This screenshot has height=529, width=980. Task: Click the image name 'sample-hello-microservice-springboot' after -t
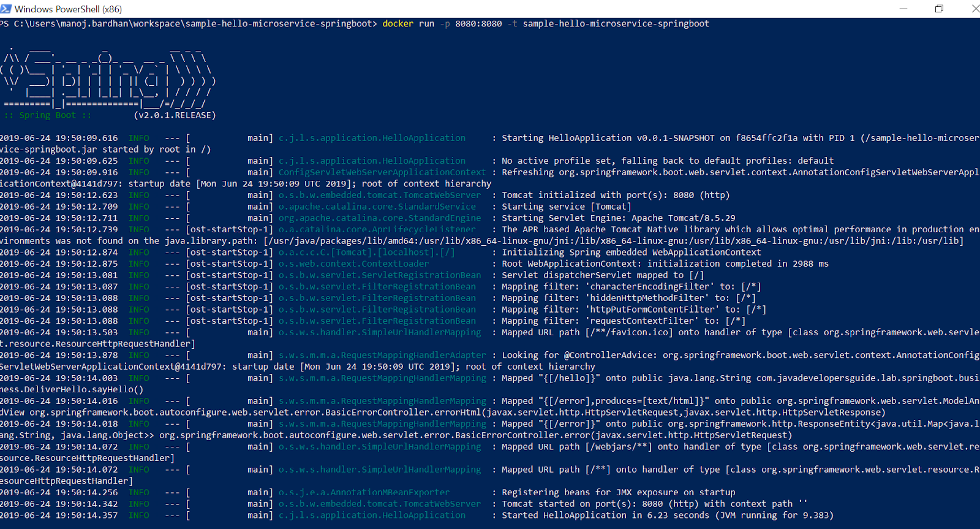(x=616, y=24)
